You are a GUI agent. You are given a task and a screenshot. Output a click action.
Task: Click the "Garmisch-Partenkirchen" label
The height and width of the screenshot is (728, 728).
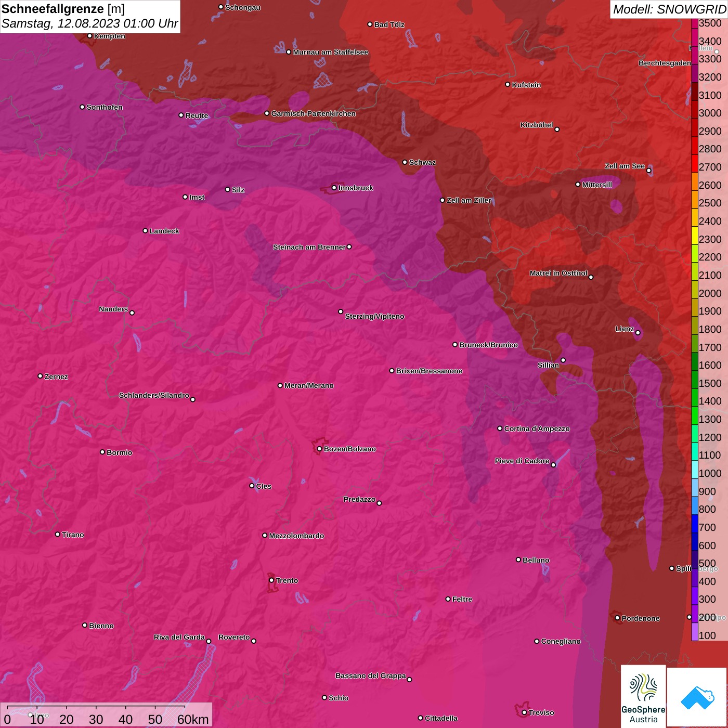pos(314,113)
